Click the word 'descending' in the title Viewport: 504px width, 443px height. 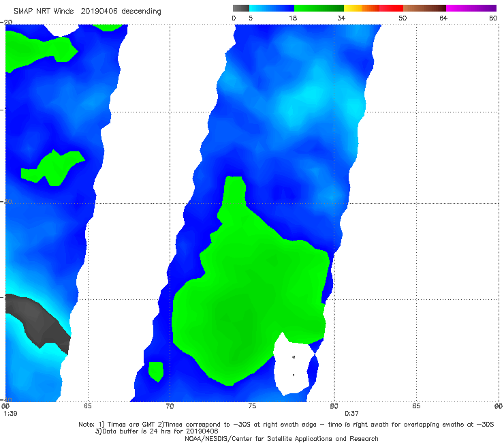click(142, 12)
